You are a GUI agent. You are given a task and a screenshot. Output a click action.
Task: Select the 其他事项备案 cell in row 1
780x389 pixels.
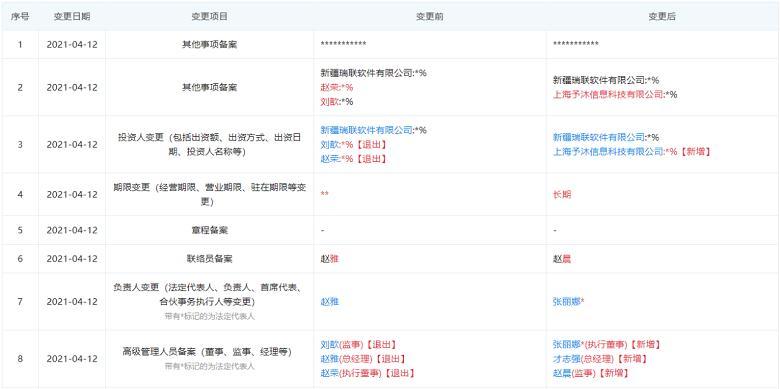click(x=209, y=44)
